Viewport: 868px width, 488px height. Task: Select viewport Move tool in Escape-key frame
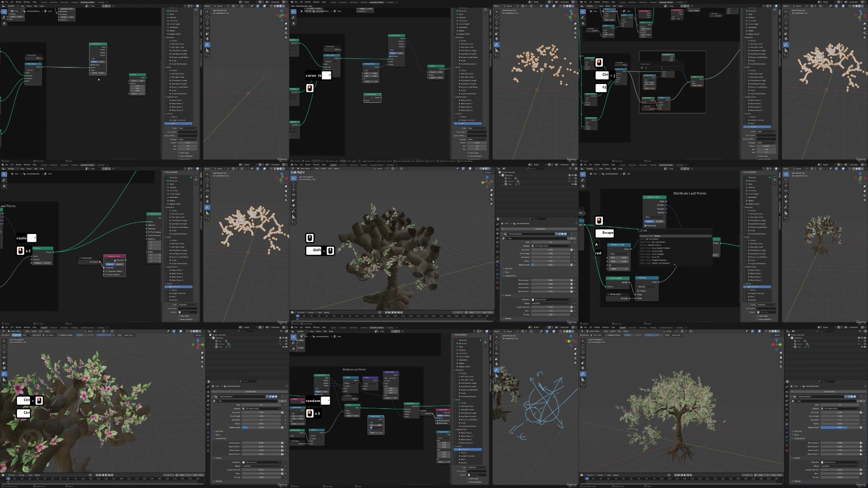(786, 185)
